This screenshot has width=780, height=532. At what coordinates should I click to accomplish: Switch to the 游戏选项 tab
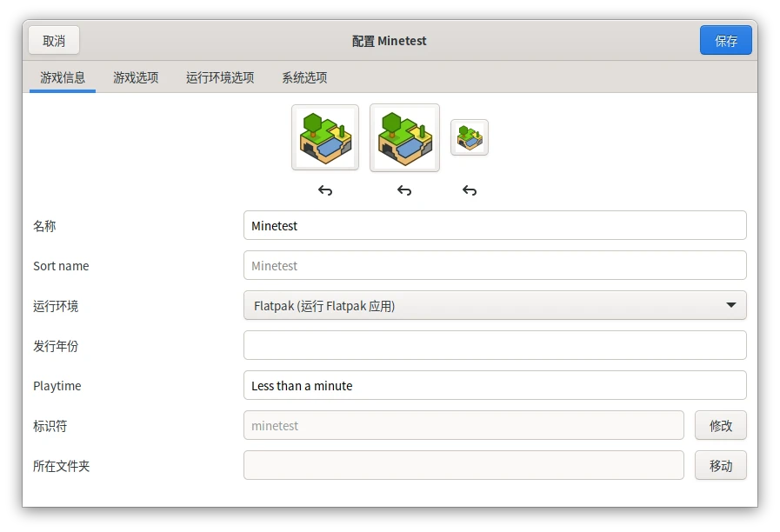pos(136,77)
